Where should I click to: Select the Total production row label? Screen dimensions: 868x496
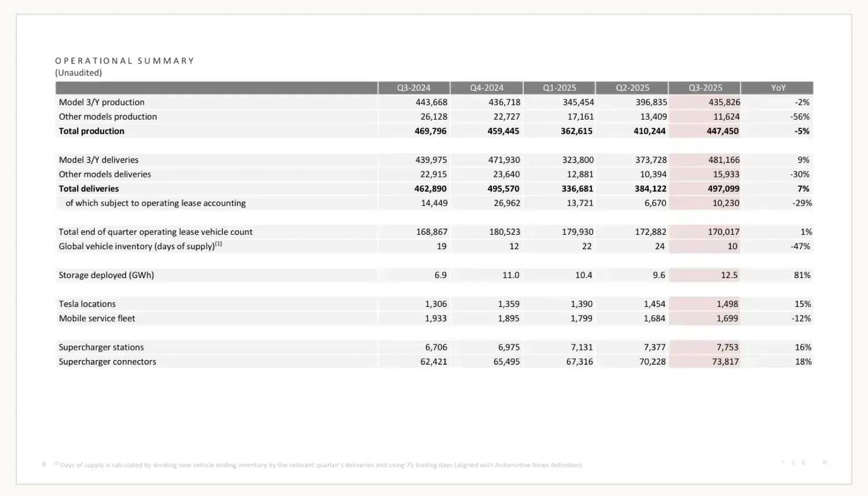91,131
